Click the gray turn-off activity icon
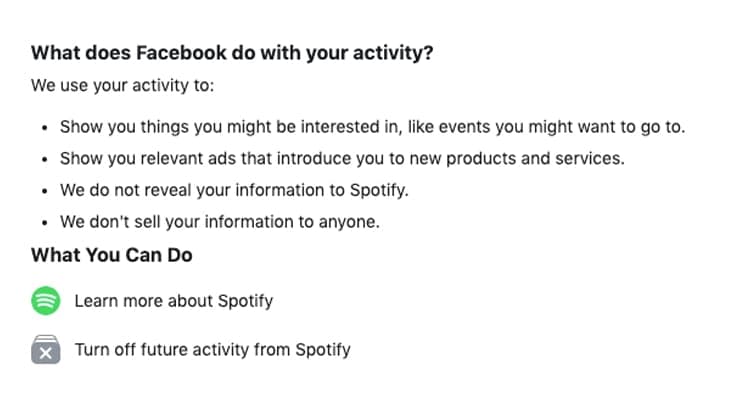The height and width of the screenshot is (416, 740). click(46, 350)
